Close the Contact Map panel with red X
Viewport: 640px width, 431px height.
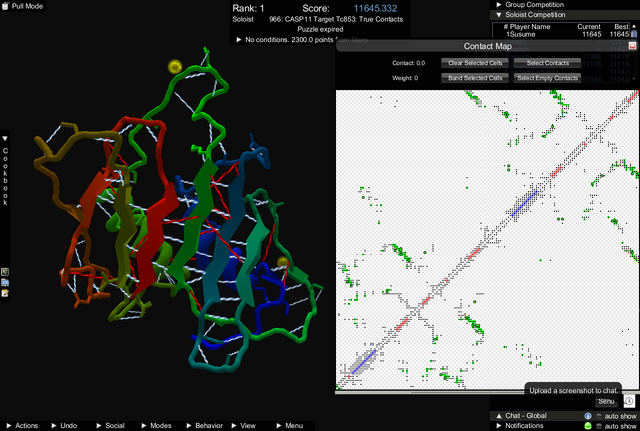click(x=632, y=45)
